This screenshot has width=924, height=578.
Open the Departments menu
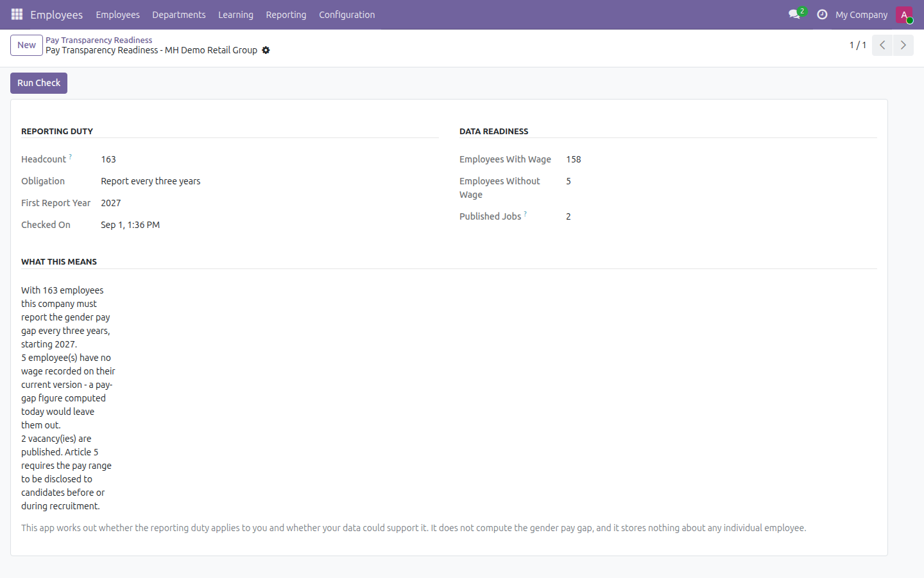179,15
